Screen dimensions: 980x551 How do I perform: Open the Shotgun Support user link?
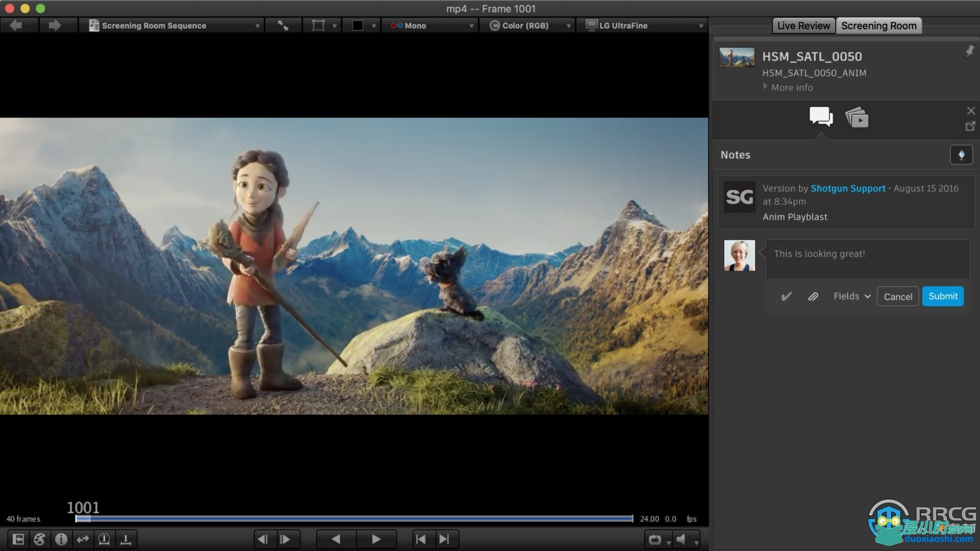pyautogui.click(x=848, y=188)
